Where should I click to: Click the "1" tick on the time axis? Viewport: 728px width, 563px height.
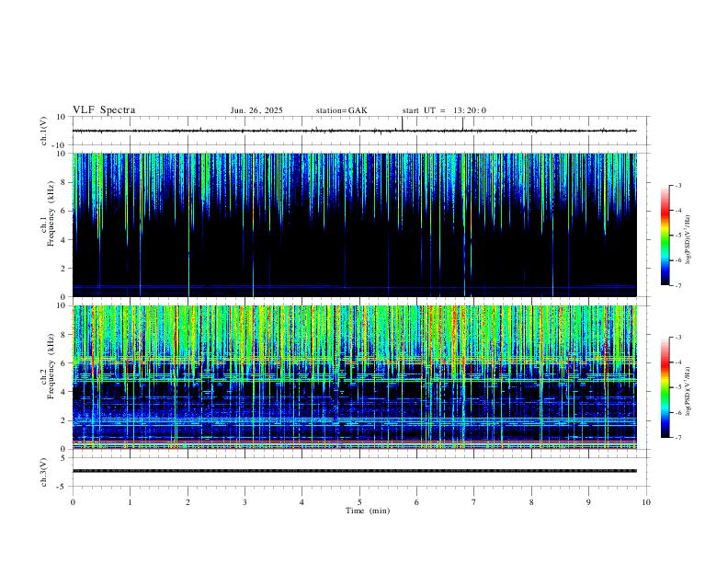pyautogui.click(x=130, y=502)
